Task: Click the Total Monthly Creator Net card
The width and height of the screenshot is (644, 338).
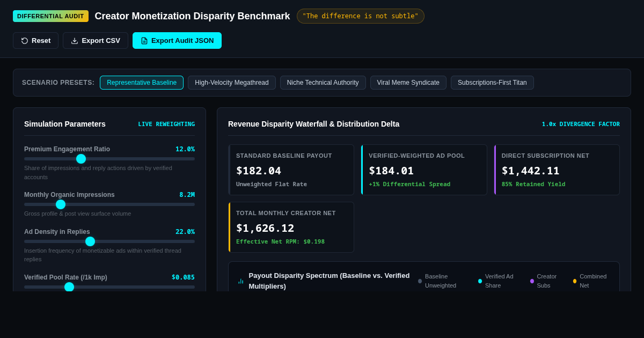Action: (291, 227)
